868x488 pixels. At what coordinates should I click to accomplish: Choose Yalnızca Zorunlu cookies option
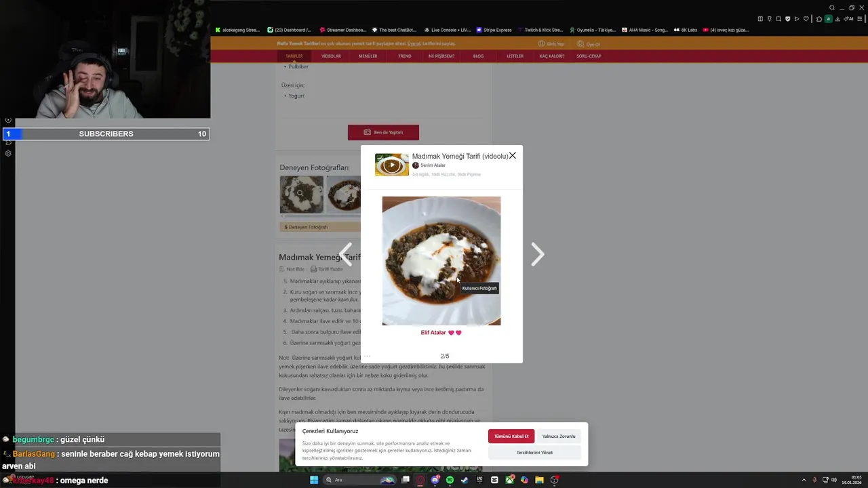coord(559,436)
